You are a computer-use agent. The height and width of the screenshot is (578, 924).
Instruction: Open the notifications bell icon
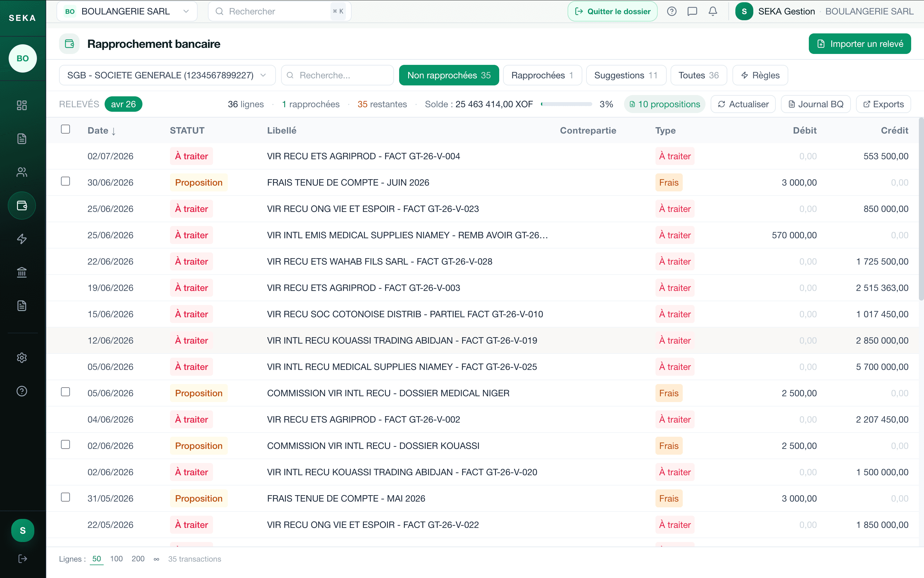tap(713, 12)
